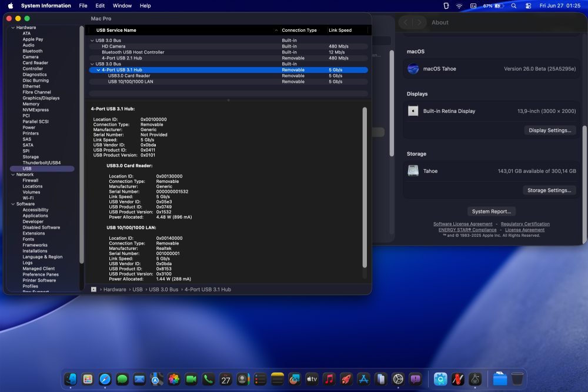The width and height of the screenshot is (588, 392).
Task: Select Bluetooth USB Host Controller row
Action: coord(228,52)
